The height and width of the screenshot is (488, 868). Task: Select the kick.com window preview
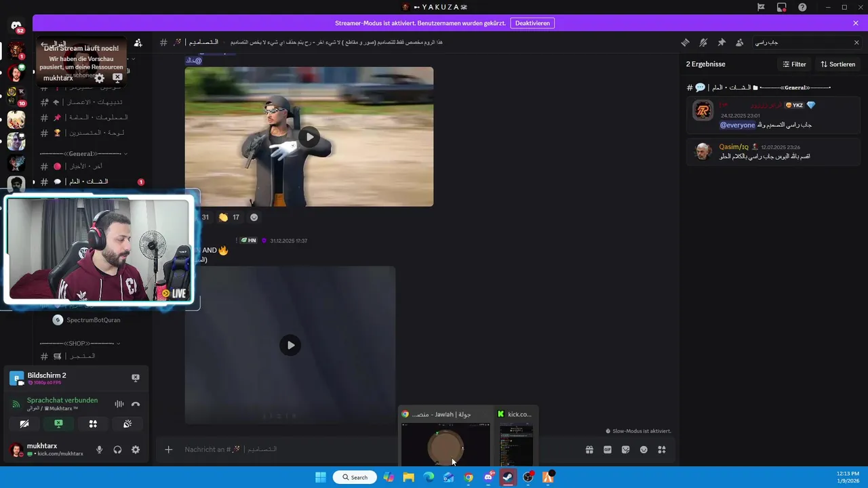click(515, 437)
